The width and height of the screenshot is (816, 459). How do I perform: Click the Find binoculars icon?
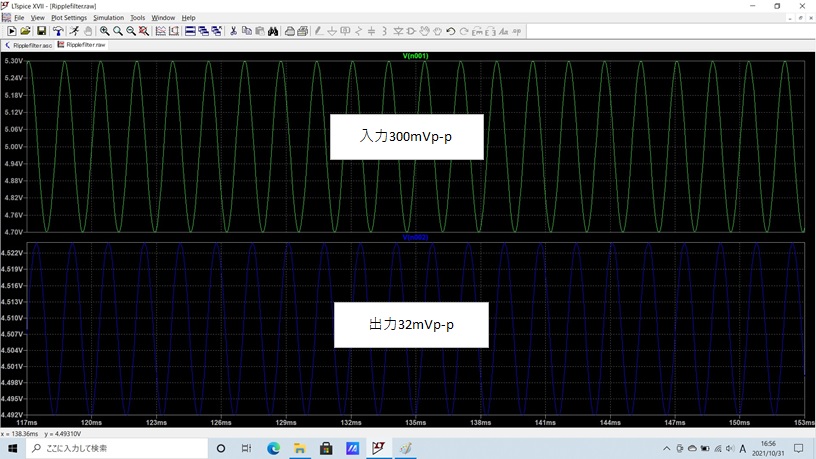(273, 31)
